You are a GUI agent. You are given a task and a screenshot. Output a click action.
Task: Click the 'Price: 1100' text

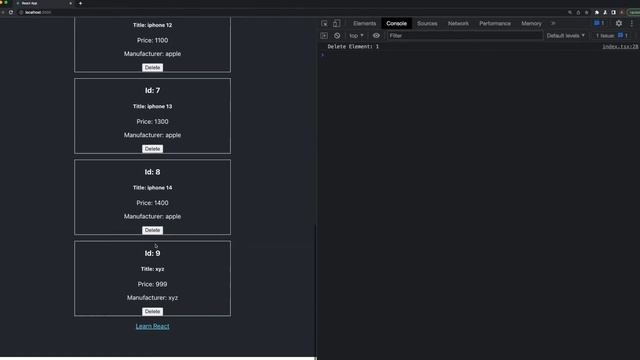pos(152,40)
